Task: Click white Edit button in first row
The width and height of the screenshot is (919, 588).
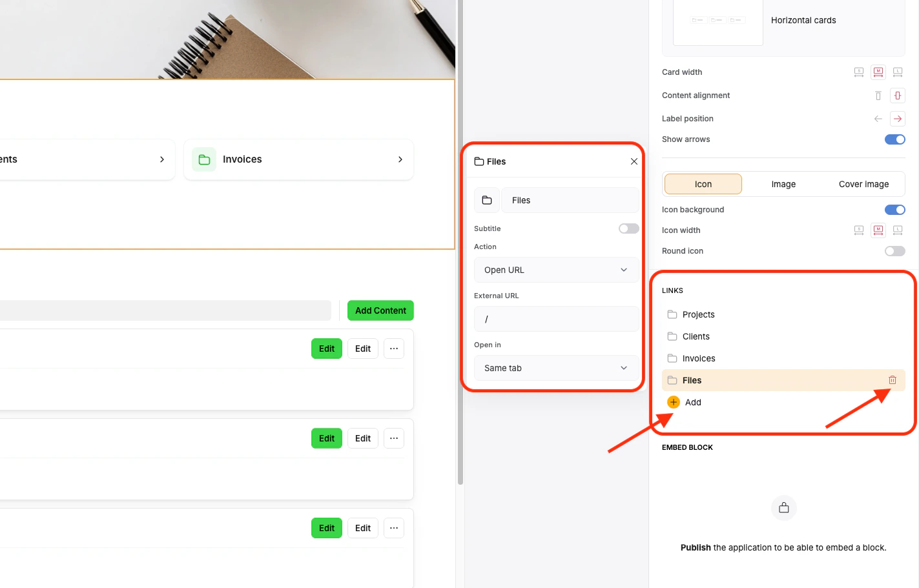Action: [363, 349]
